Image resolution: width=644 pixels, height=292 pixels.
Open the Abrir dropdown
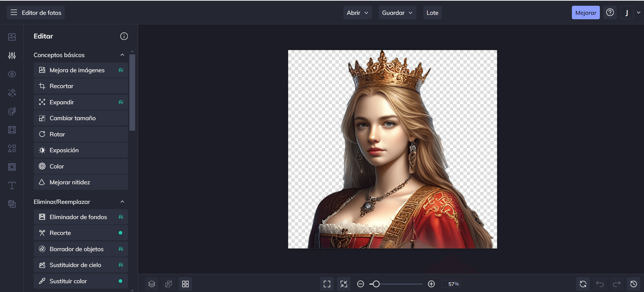click(358, 12)
